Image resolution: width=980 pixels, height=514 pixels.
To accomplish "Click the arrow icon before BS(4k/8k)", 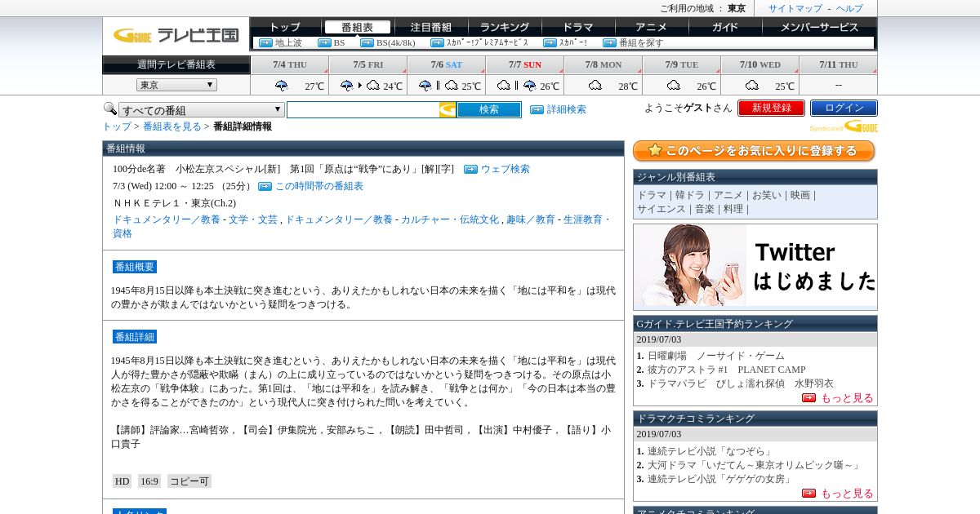I will [x=367, y=42].
